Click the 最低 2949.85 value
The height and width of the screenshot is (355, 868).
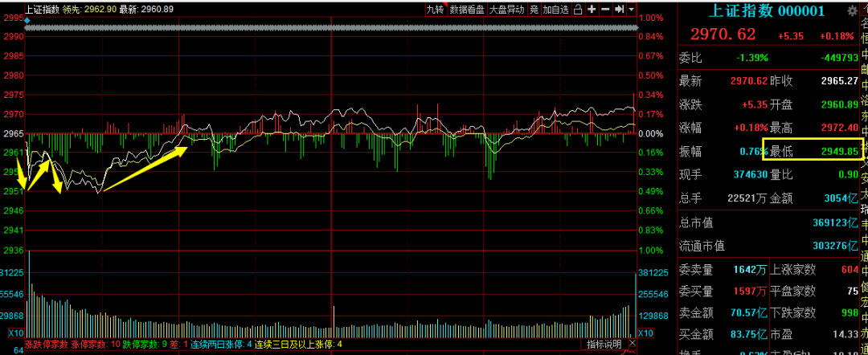838,151
